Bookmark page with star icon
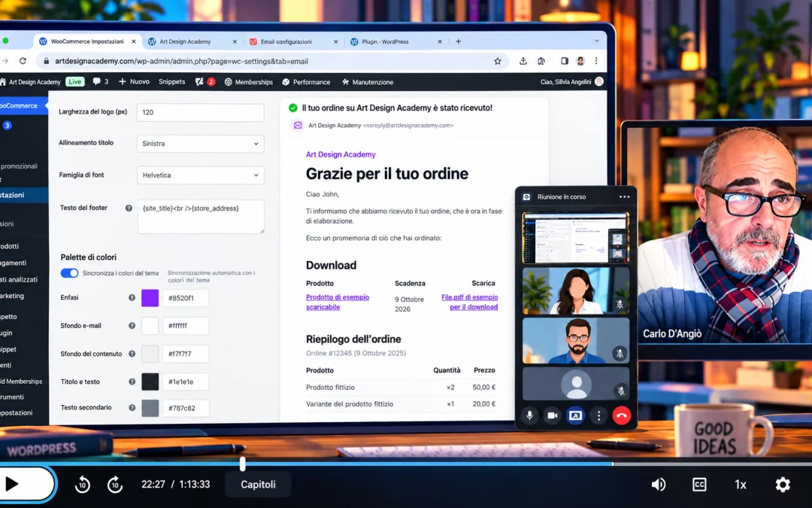The image size is (812, 508). [498, 61]
